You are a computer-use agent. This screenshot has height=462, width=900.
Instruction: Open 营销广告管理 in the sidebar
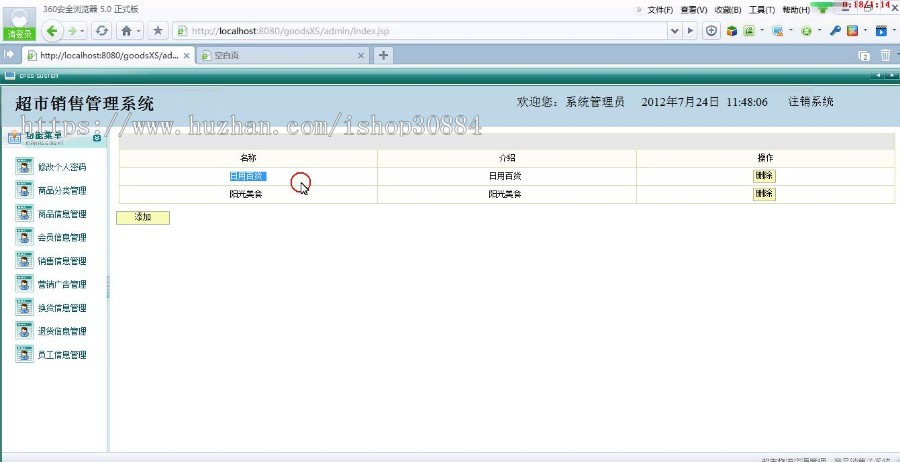pyautogui.click(x=62, y=284)
